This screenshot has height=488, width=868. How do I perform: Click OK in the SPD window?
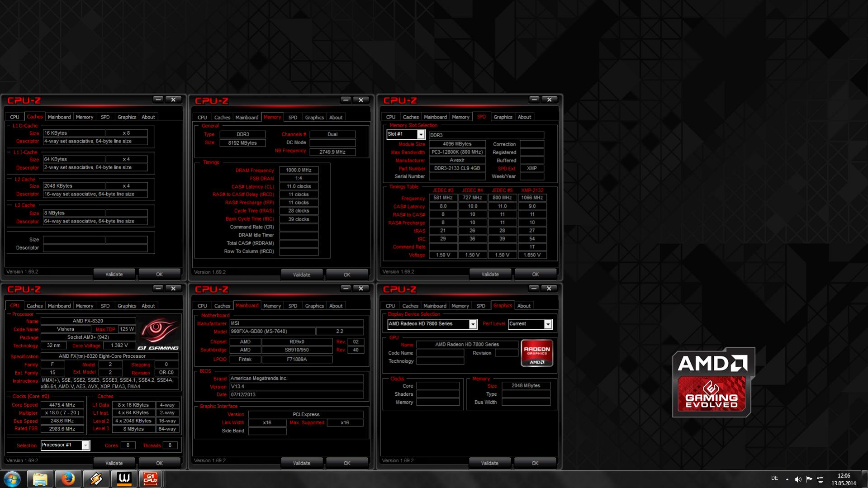535,274
